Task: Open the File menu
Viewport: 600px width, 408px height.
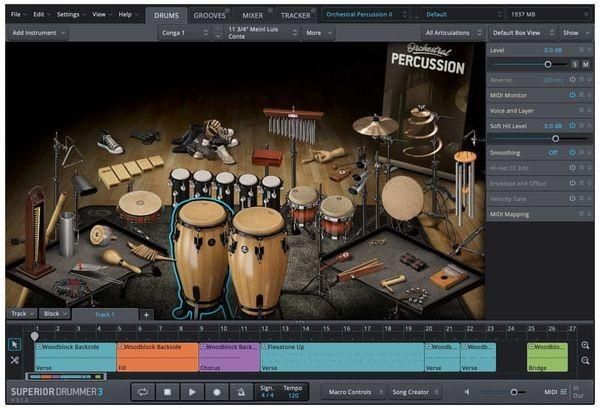Action: point(18,15)
